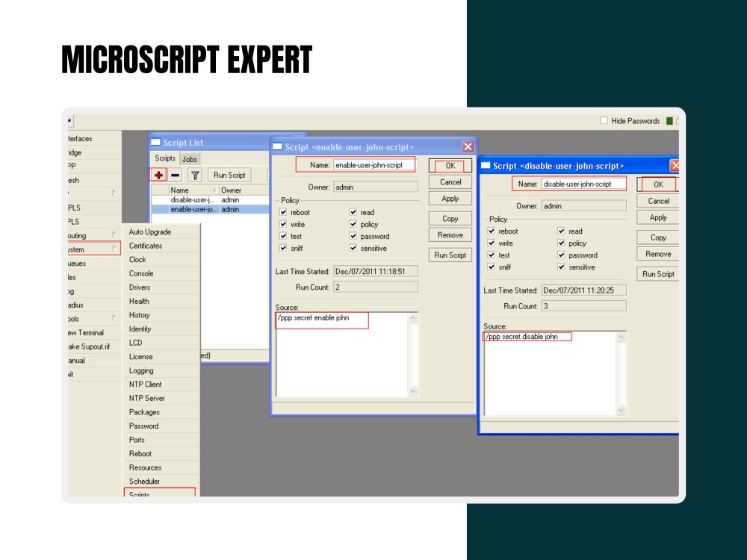Click Copy in disable-user-john-script dialog
This screenshot has width=747, height=560.
click(x=658, y=237)
